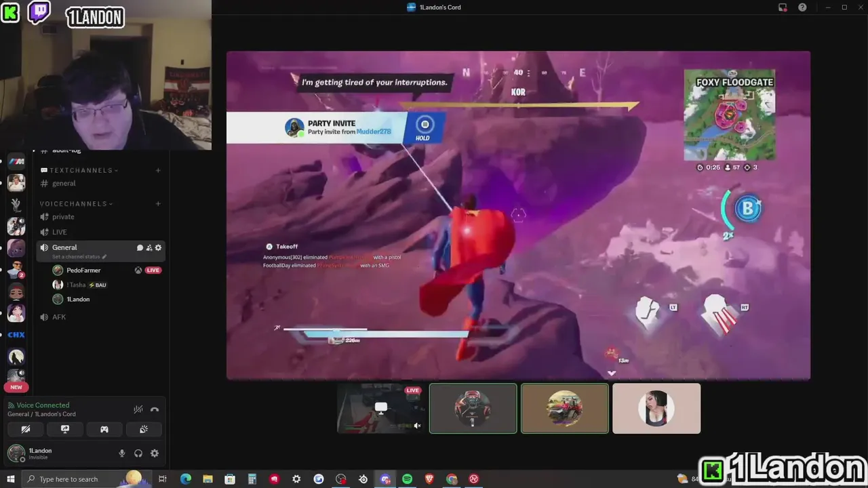Collapse the TEXT CHANNELS category

point(79,170)
